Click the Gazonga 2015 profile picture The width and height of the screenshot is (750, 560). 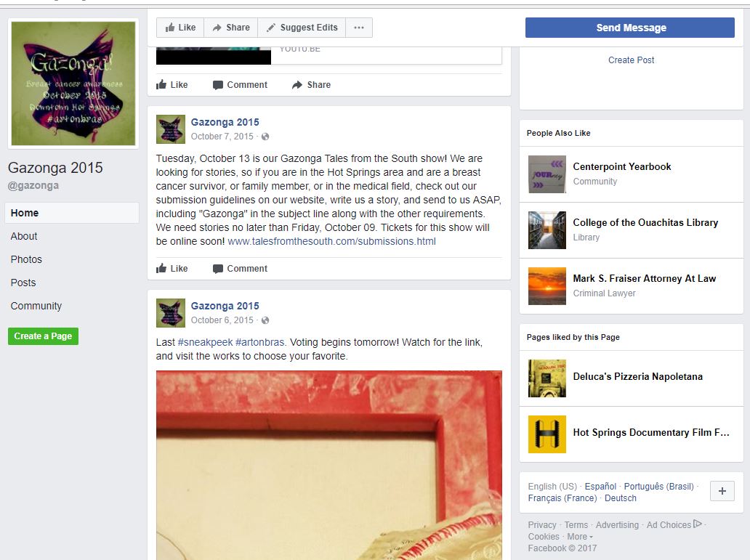[73, 84]
